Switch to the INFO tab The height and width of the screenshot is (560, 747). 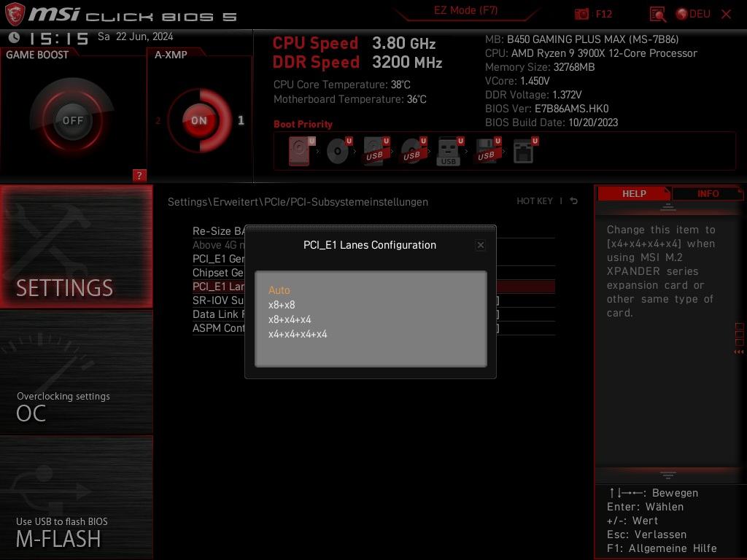click(708, 193)
